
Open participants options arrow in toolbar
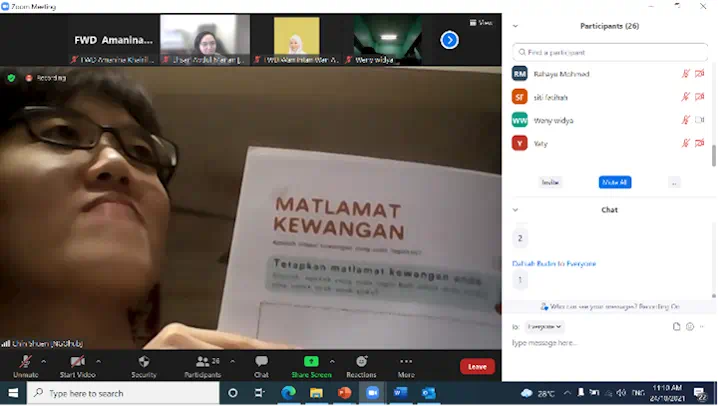click(x=233, y=362)
